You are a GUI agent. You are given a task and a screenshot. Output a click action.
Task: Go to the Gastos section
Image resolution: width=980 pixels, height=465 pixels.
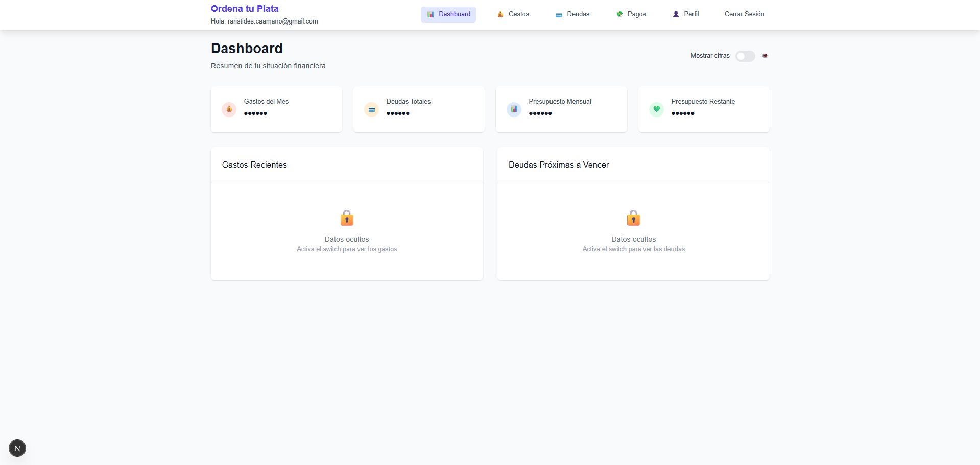coord(513,14)
